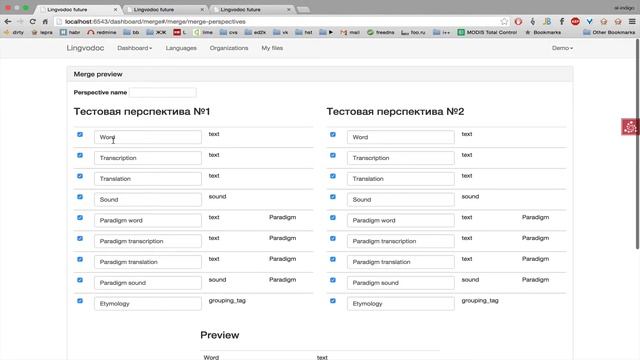Open the 'habr' bookmark
The image size is (640, 360).
[x=70, y=32]
